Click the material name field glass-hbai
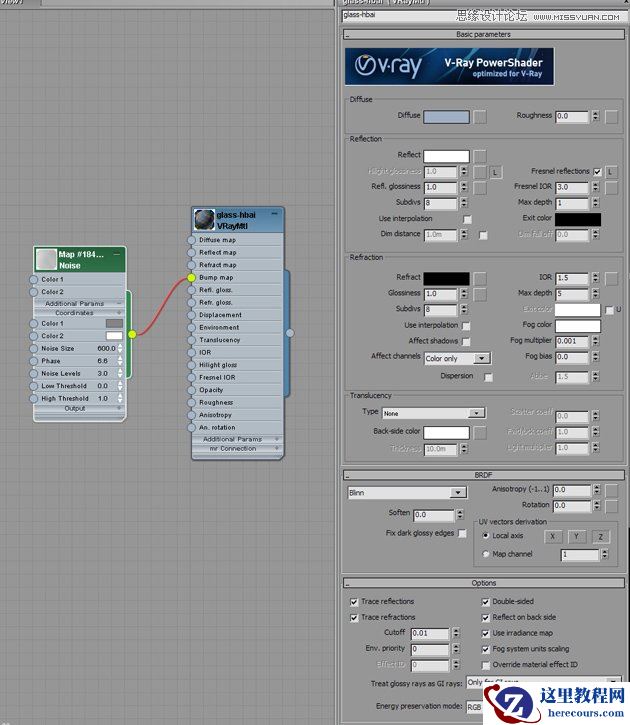The image size is (630, 725). coord(482,15)
